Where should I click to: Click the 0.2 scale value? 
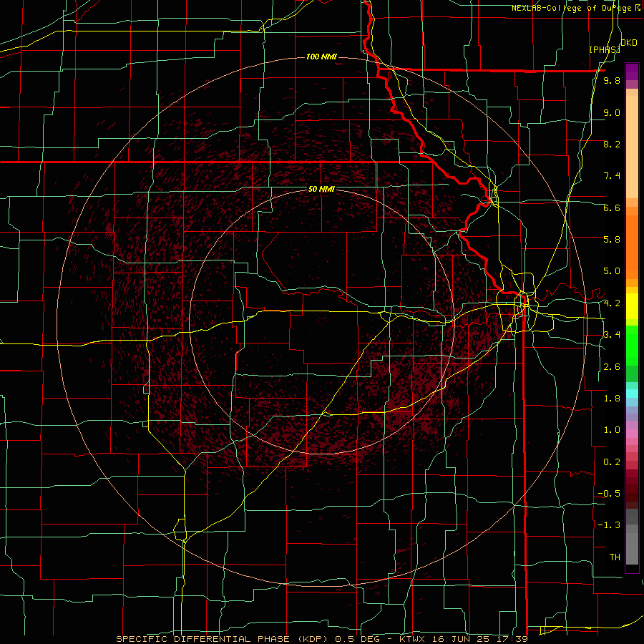pyautogui.click(x=612, y=462)
